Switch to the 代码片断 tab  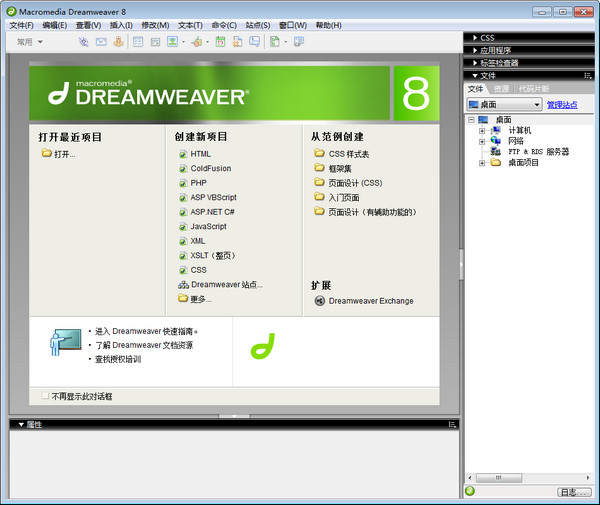(533, 89)
